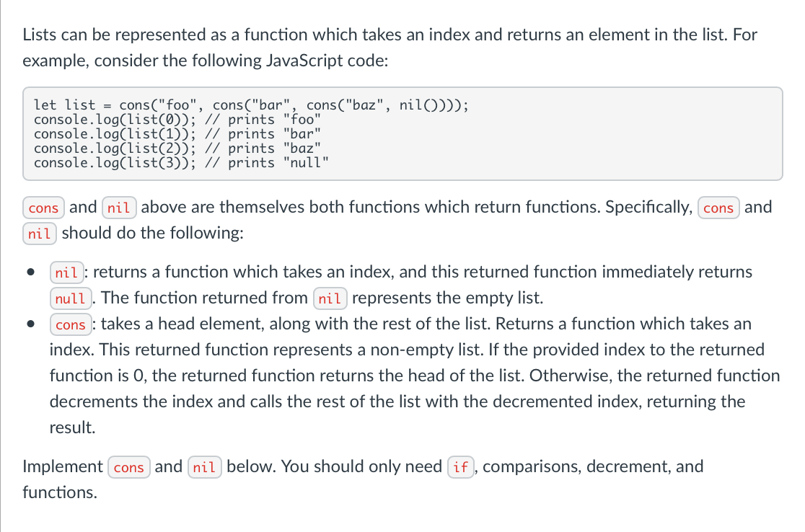Select the null code badge
The height and width of the screenshot is (532, 805).
pyautogui.click(x=71, y=298)
